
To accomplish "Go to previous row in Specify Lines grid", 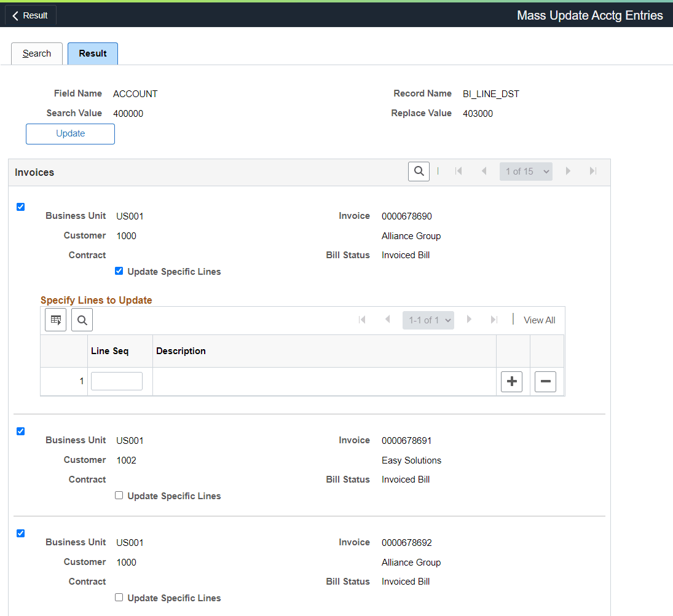I will tap(388, 320).
